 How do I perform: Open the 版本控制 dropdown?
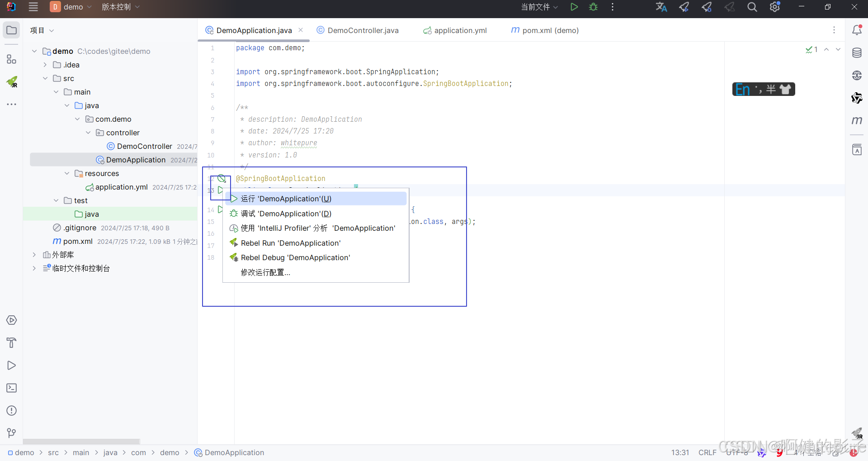pos(121,7)
